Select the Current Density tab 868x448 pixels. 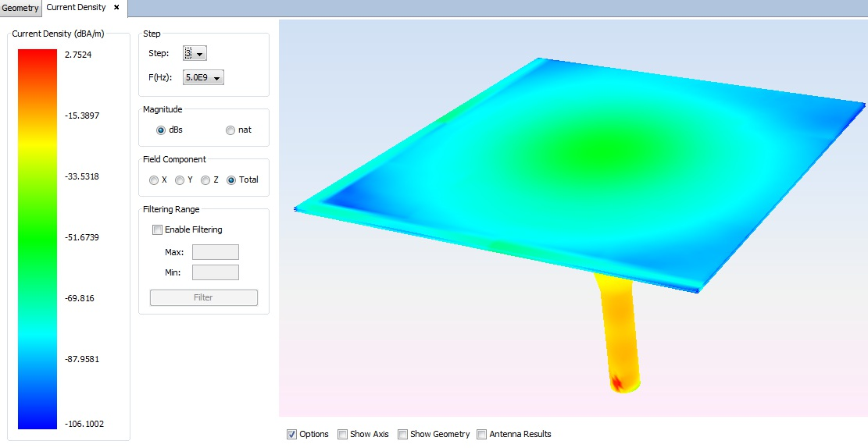[x=76, y=8]
